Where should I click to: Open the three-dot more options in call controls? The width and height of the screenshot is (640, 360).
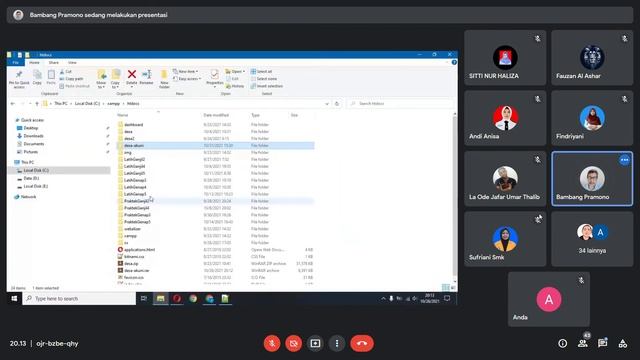(x=337, y=343)
